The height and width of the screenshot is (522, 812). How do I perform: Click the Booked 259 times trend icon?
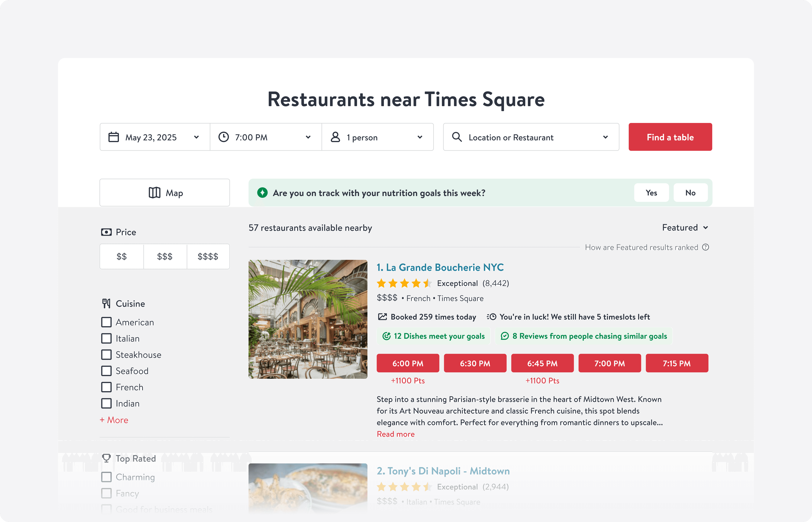point(382,317)
